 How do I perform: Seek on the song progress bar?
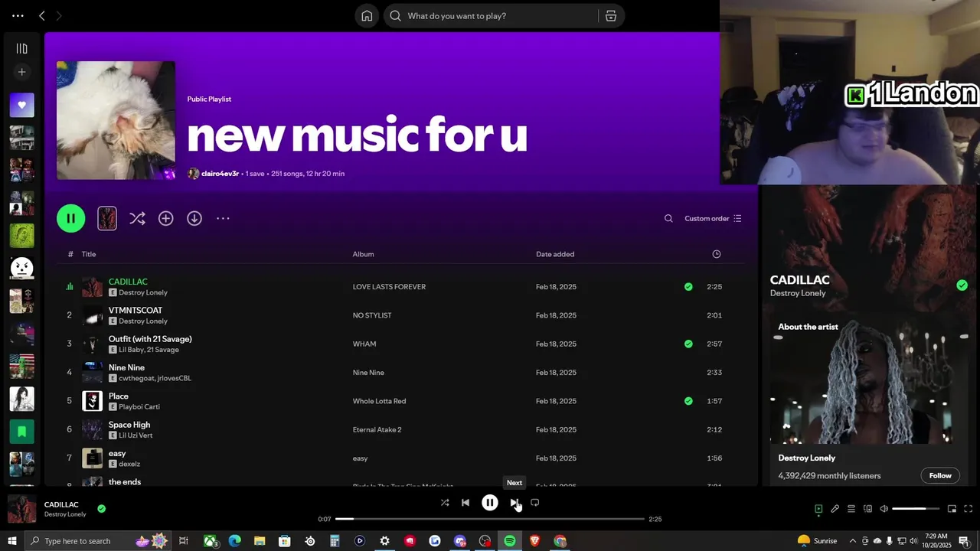(490, 519)
